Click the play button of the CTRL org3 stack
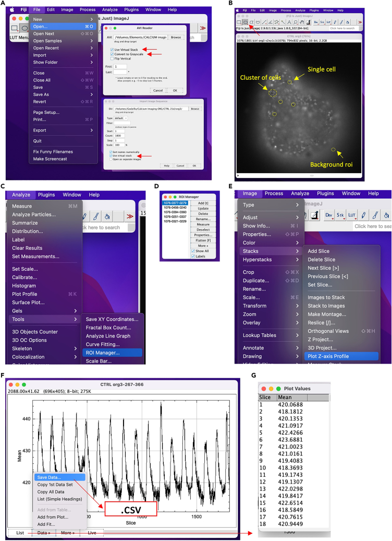 coord(238,176)
